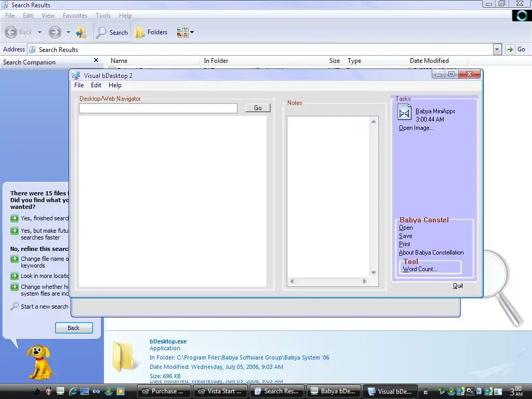Click Print under Babya Constel
Viewport: 532px width, 399px height.
coord(404,244)
